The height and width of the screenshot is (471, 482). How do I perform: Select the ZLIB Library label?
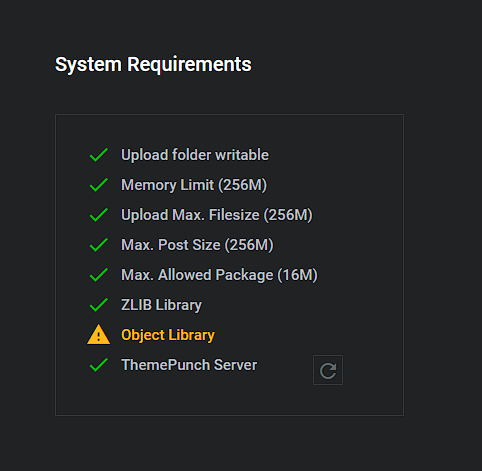point(161,305)
